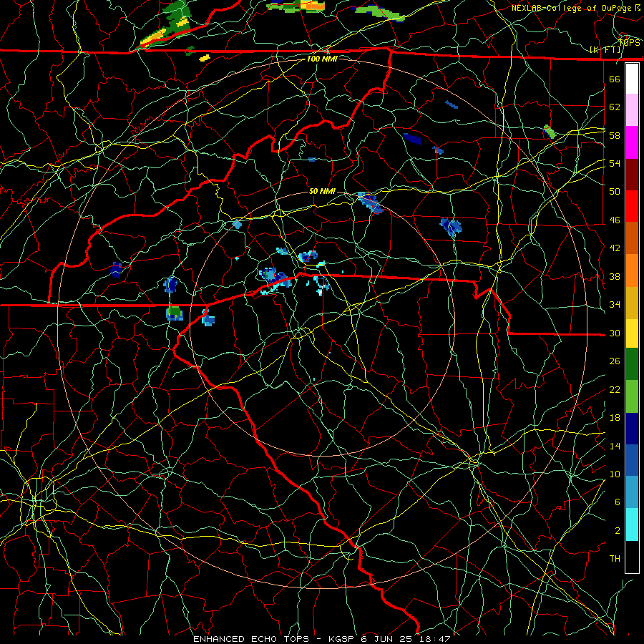This screenshot has height=644, width=644.
Task: Click the NEXLAB-College of DuPage credit text
Action: tap(576, 8)
